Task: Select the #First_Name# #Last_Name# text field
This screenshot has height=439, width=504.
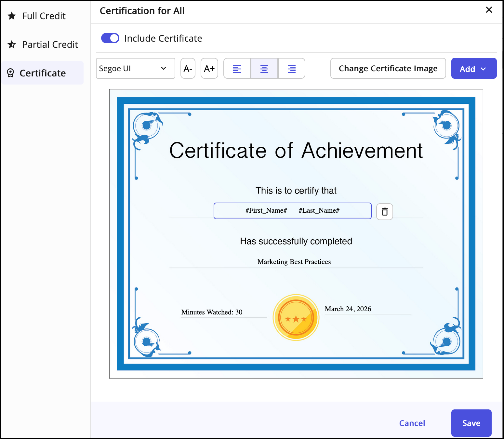Action: point(293,211)
